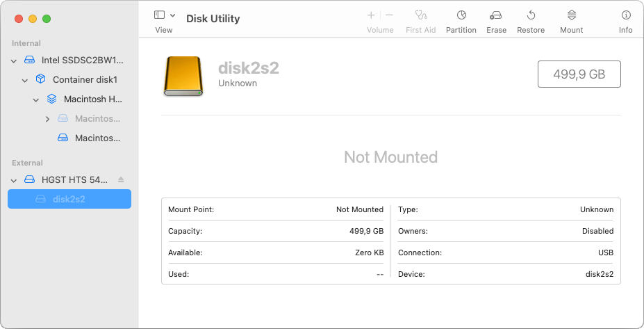Click the Erase disk icon
Viewport: 644px width, 329px height.
[x=496, y=15]
